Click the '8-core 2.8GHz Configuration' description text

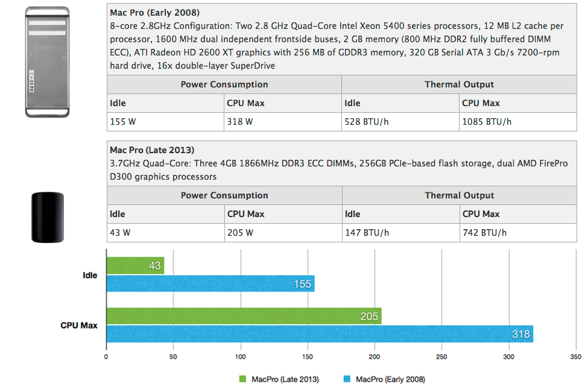337,45
